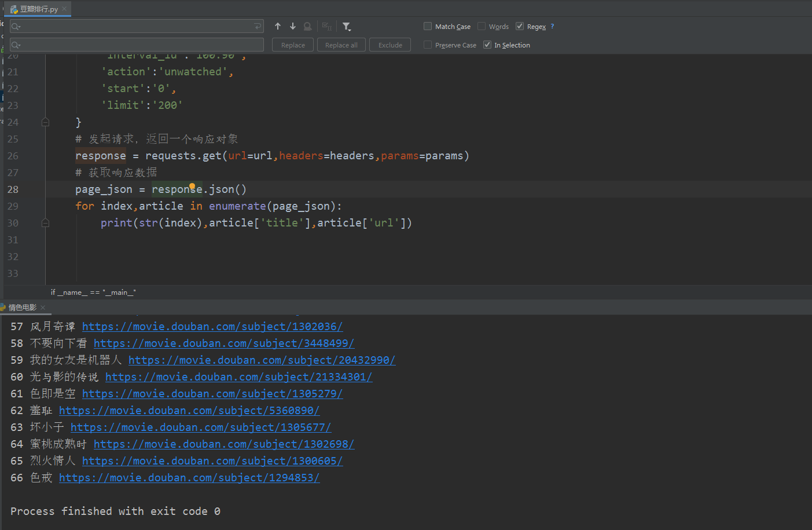This screenshot has height=530, width=812.
Task: Open link for subject/21334301/
Action: tap(238, 377)
